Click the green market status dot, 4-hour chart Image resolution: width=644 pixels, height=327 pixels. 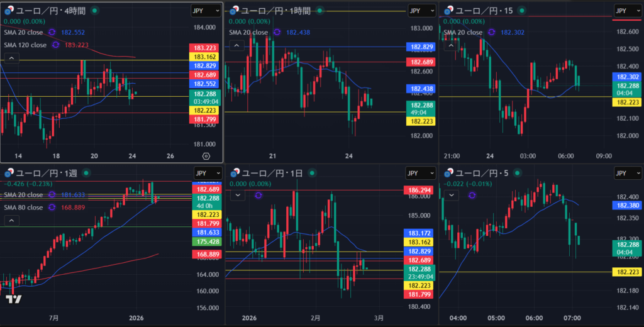click(x=94, y=11)
